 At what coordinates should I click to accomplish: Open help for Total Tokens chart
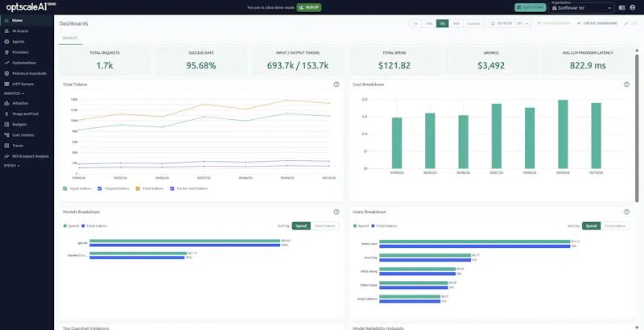pyautogui.click(x=336, y=85)
